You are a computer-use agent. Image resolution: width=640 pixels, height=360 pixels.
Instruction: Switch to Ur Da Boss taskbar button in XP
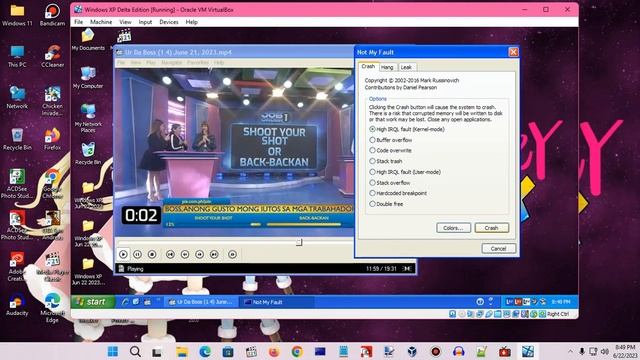pyautogui.click(x=201, y=302)
